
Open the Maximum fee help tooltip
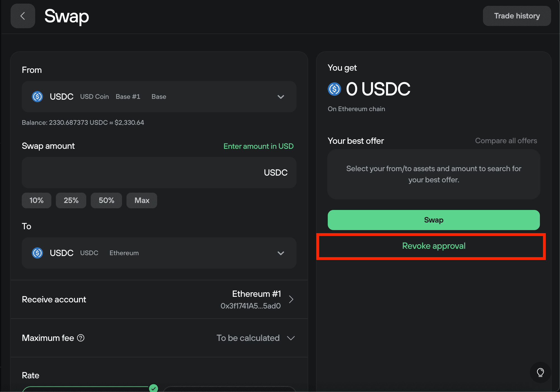tap(81, 338)
